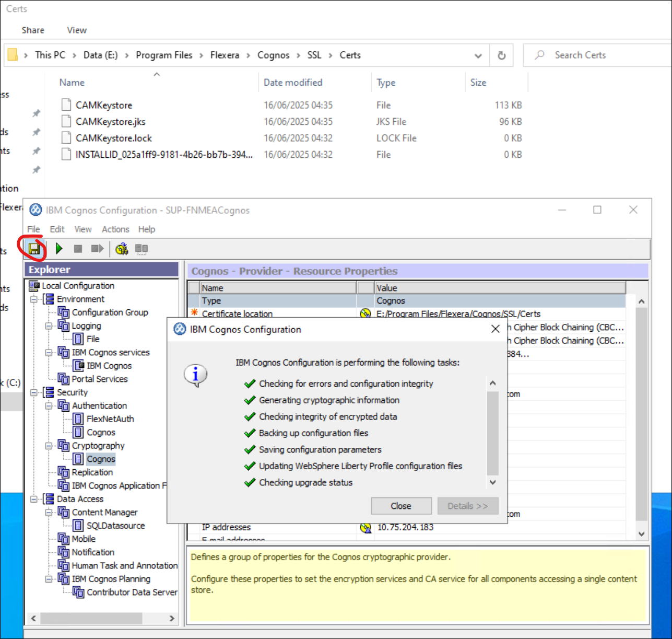Click the rightmost toolbar icon after Test
This screenshot has height=639, width=672.
(142, 249)
